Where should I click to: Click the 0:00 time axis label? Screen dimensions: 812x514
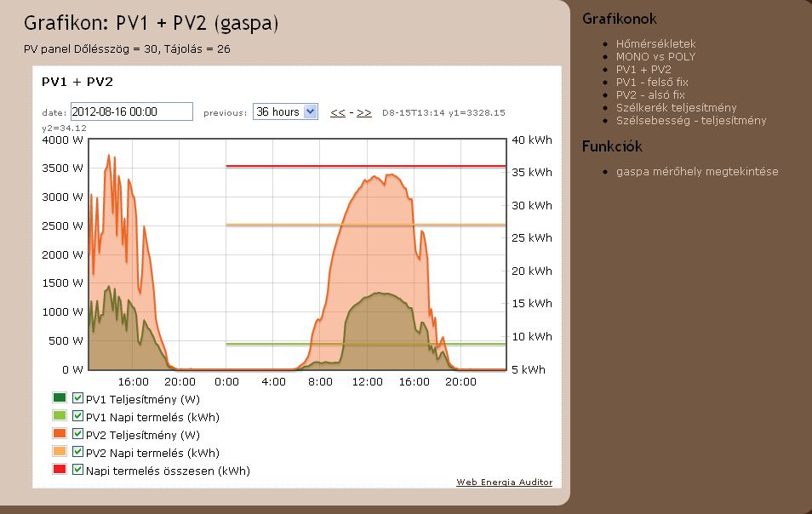(226, 382)
